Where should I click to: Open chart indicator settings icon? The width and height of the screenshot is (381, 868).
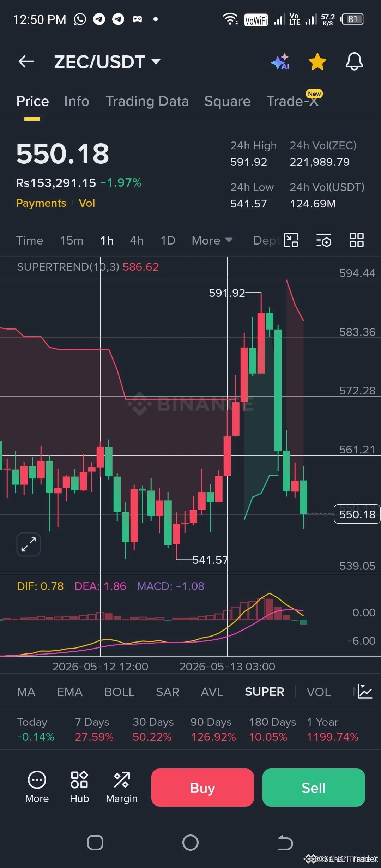(323, 240)
